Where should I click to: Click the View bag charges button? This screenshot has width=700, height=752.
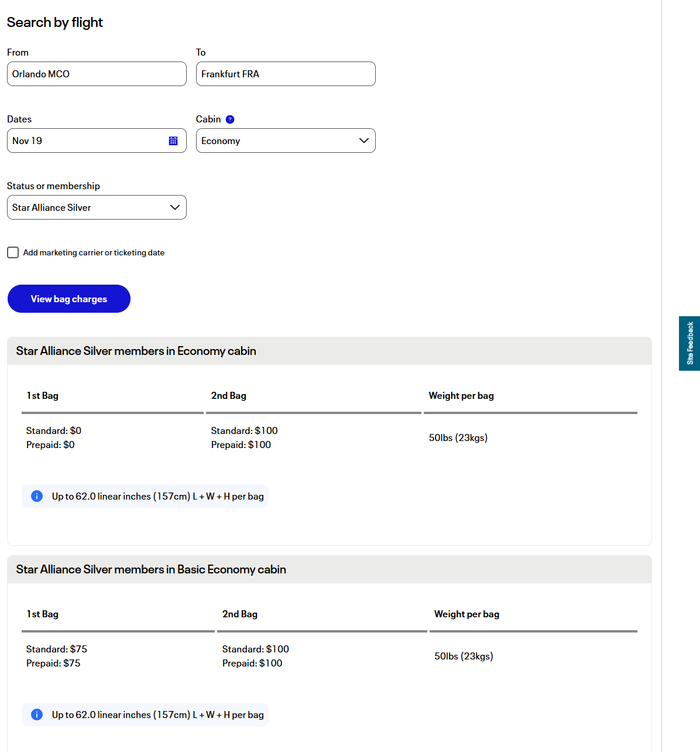click(x=69, y=299)
